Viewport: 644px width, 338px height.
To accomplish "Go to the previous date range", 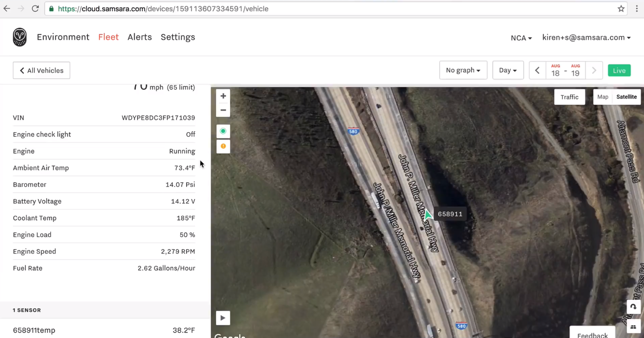I will (537, 70).
